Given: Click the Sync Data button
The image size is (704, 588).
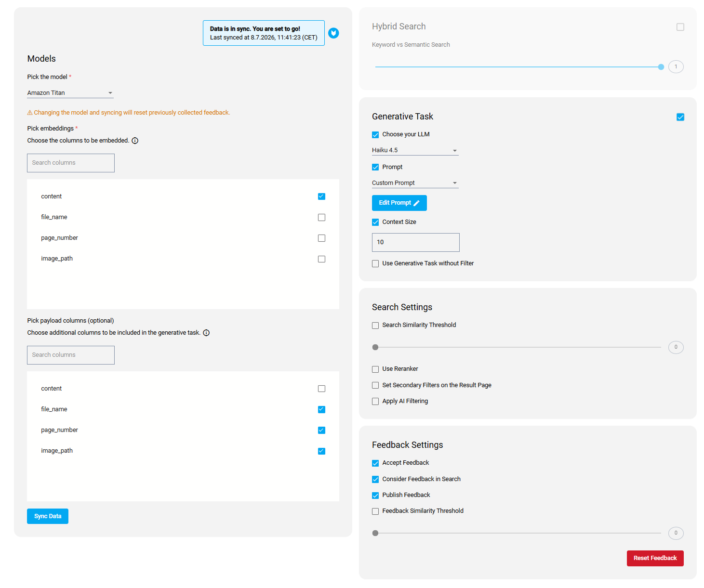Looking at the screenshot, I should tap(48, 516).
